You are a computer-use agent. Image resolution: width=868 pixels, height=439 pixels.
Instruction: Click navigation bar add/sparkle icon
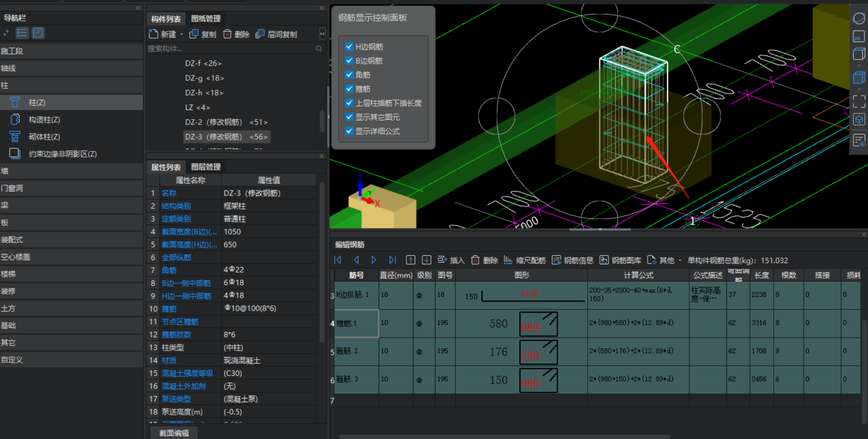point(6,33)
